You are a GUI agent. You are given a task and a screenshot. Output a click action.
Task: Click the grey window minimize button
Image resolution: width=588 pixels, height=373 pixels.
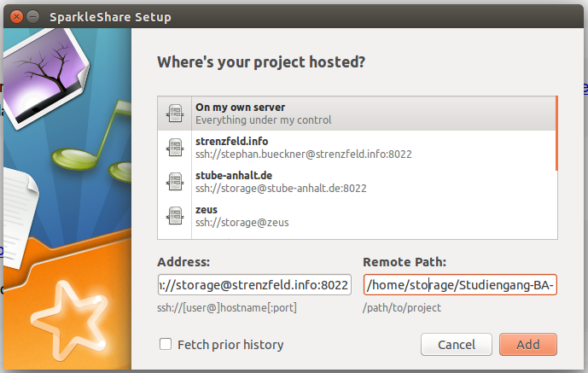32,16
